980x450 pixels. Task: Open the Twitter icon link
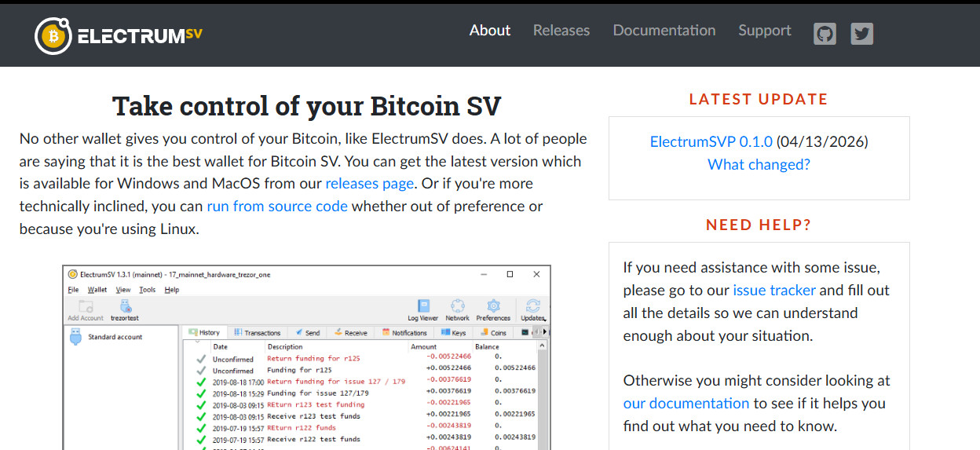point(862,34)
